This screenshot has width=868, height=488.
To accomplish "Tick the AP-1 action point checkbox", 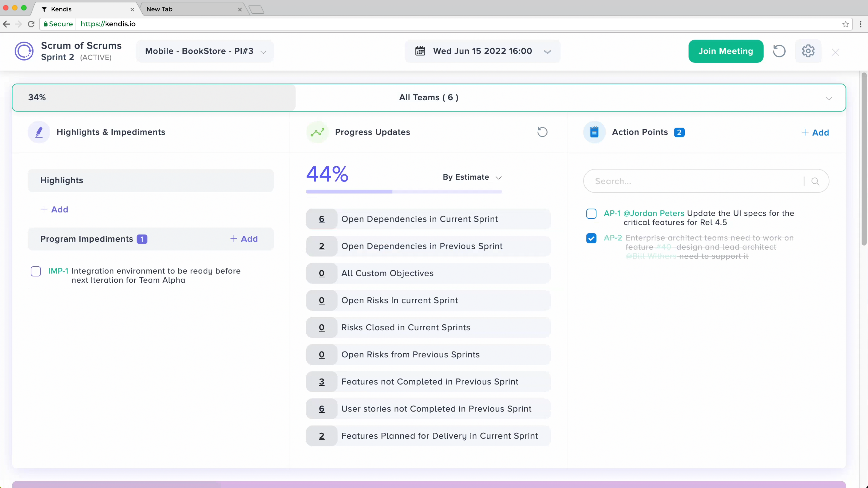I will click(x=591, y=213).
